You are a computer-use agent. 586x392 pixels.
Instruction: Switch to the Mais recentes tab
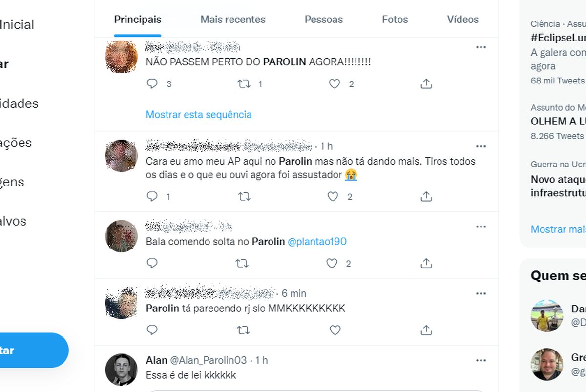tap(233, 20)
